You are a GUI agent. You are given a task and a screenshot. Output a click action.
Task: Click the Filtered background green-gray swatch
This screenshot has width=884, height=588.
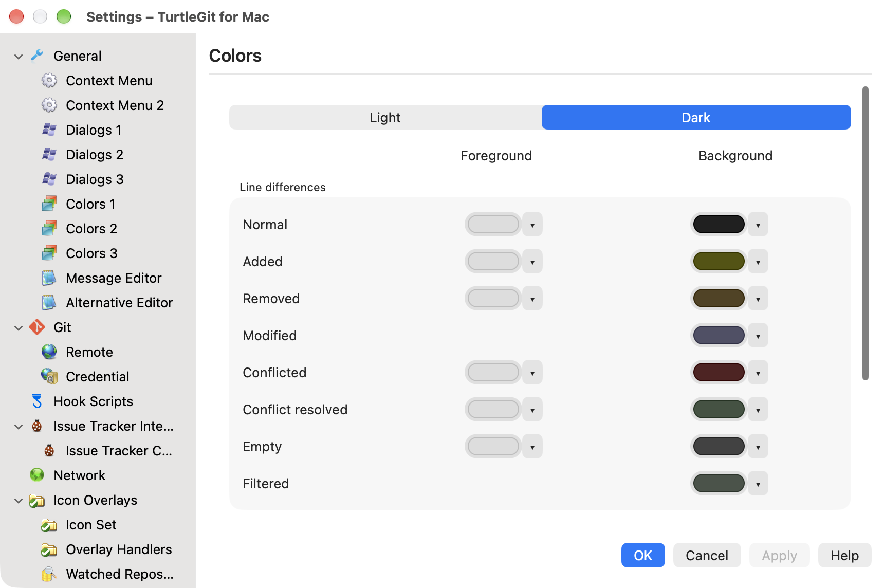pos(719,483)
